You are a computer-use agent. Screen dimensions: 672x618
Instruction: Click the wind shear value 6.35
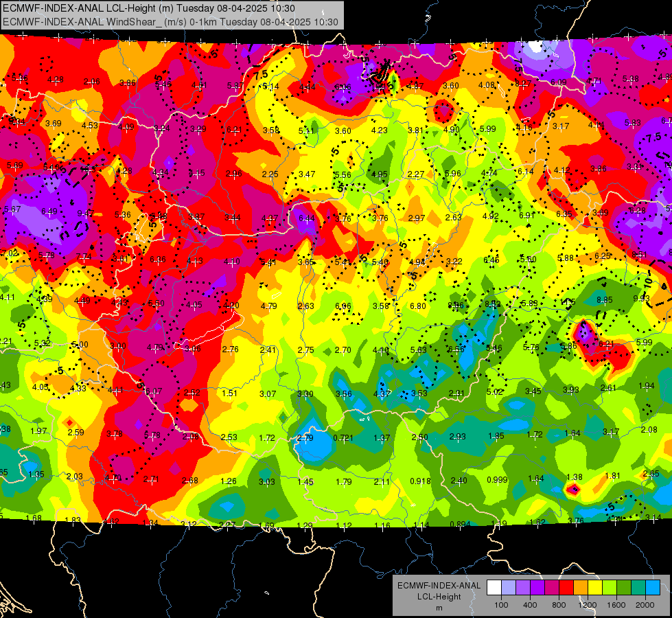(x=564, y=214)
